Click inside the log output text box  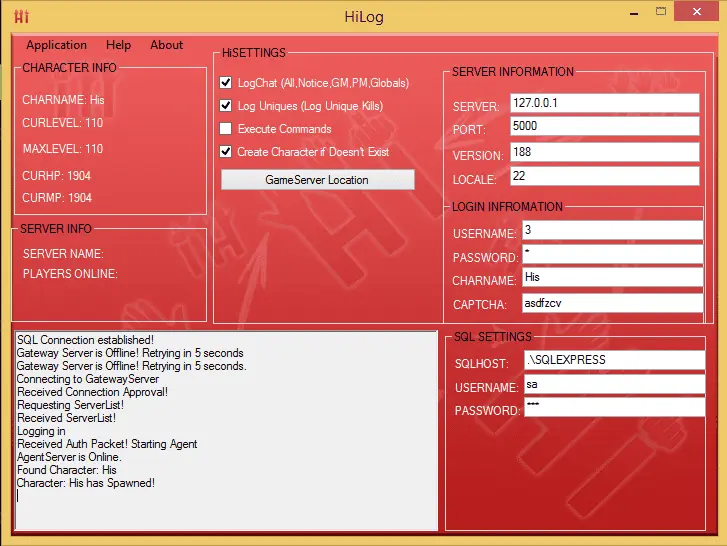226,431
